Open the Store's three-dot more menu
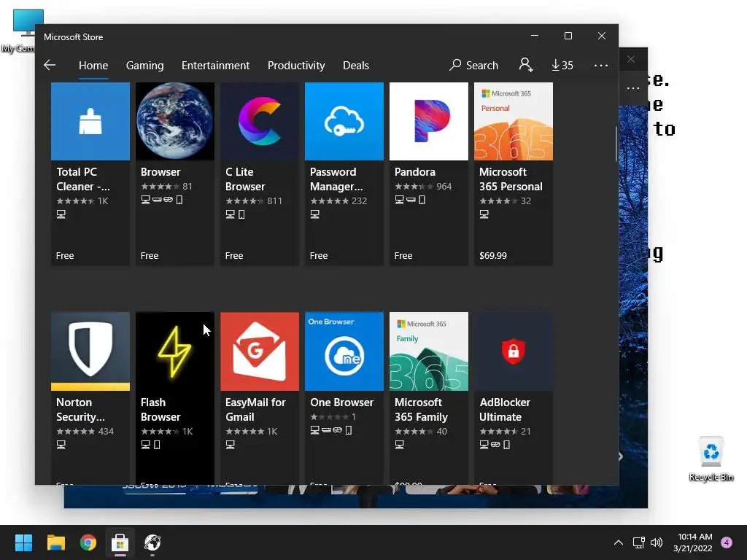Image resolution: width=747 pixels, height=560 pixels. [601, 65]
